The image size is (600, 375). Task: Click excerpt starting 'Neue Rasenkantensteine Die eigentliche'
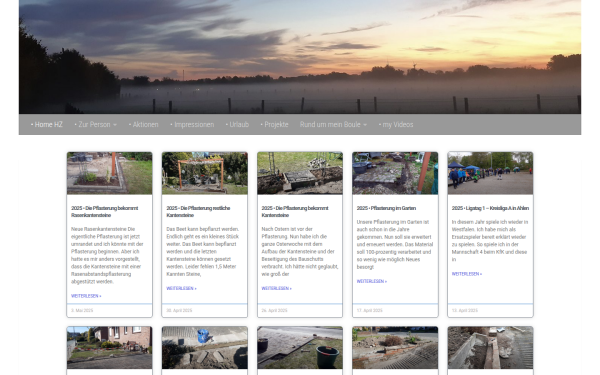pos(108,255)
